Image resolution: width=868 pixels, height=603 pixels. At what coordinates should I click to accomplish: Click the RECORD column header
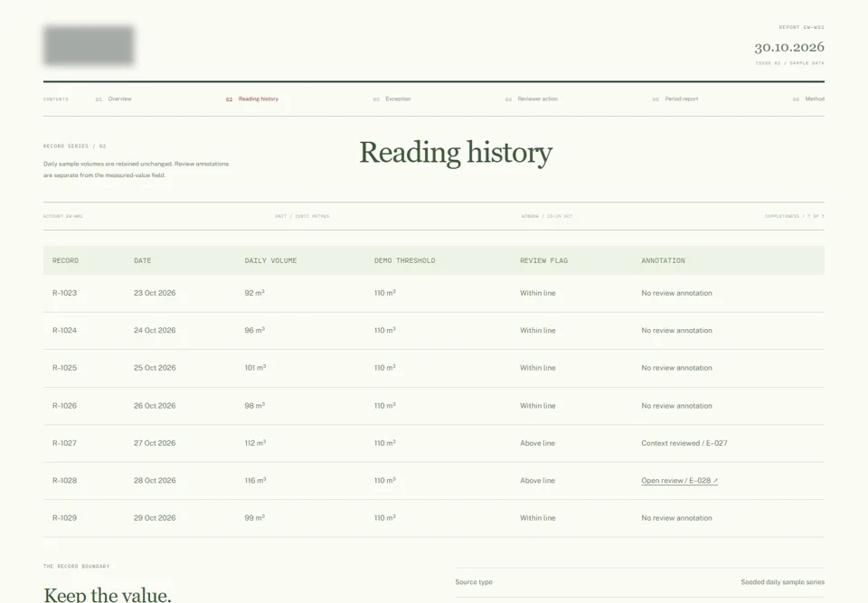[65, 260]
